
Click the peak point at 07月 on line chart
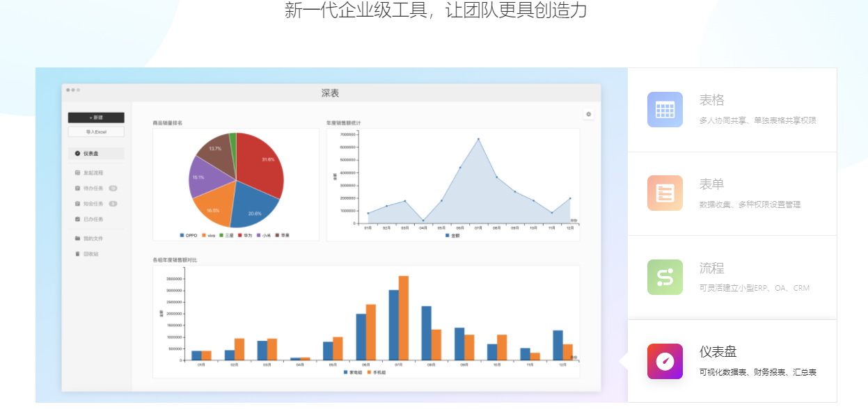[478, 139]
